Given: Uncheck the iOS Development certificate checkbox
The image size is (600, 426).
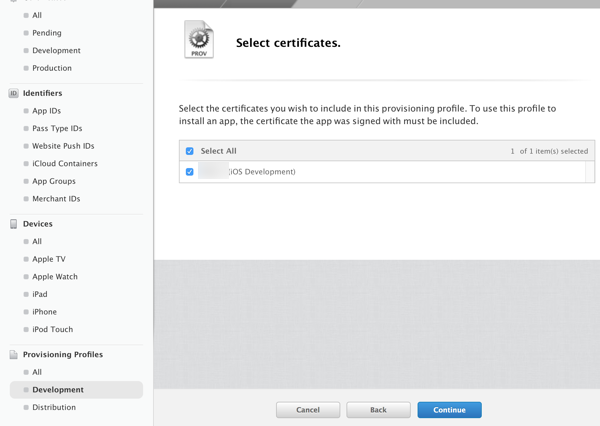Looking at the screenshot, I should coord(190,172).
